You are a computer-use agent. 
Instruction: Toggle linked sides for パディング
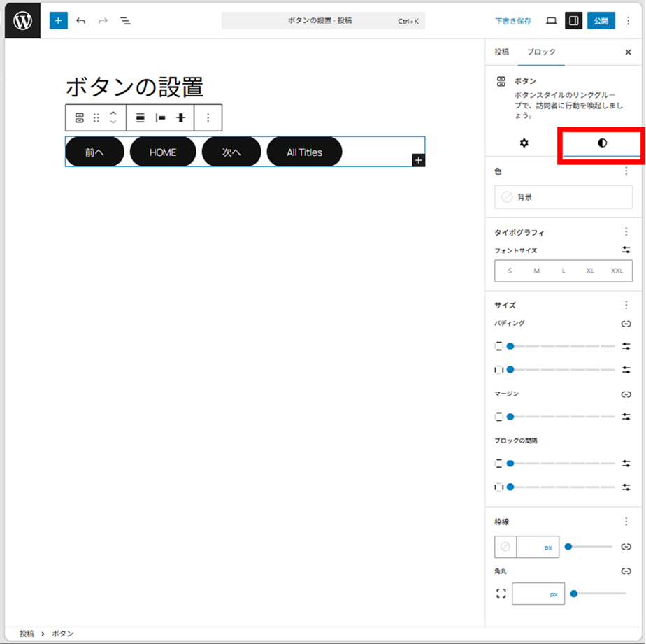[626, 324]
